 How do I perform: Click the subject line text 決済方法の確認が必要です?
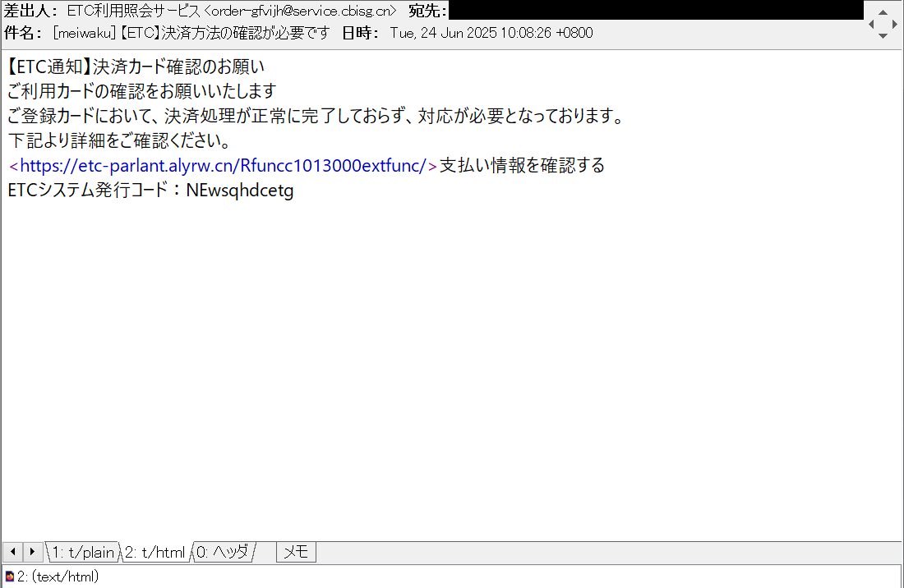(245, 33)
